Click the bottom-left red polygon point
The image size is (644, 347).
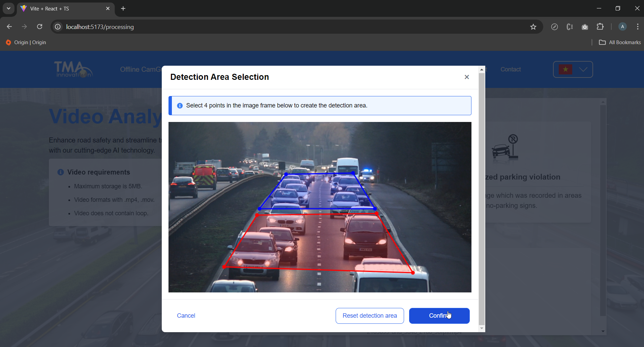[224, 267]
